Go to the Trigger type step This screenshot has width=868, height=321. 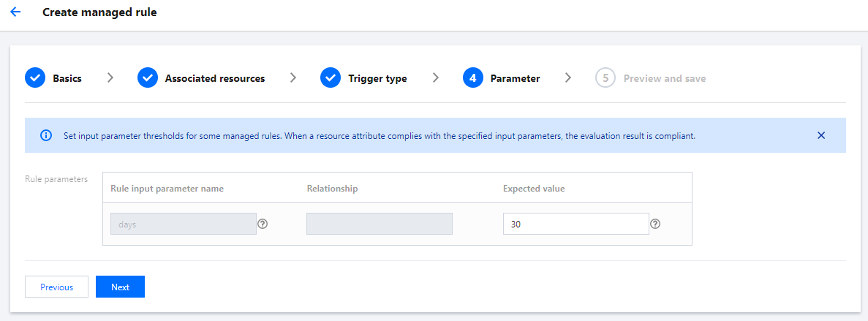377,78
